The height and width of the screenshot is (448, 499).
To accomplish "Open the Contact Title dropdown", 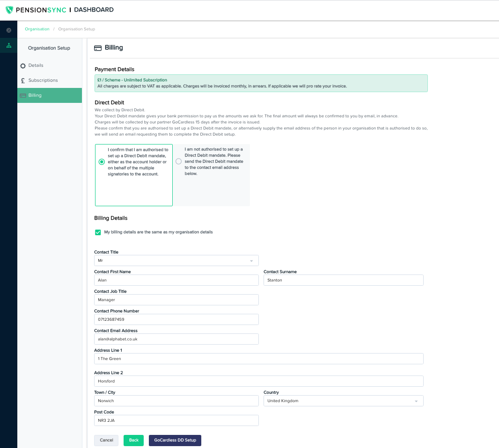I will tap(176, 260).
